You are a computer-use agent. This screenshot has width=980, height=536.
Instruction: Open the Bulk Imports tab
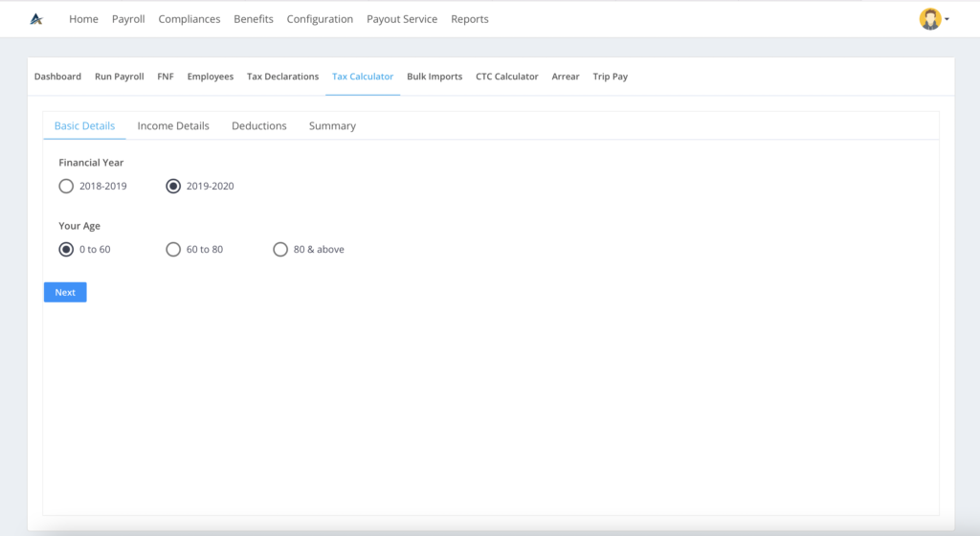click(434, 77)
